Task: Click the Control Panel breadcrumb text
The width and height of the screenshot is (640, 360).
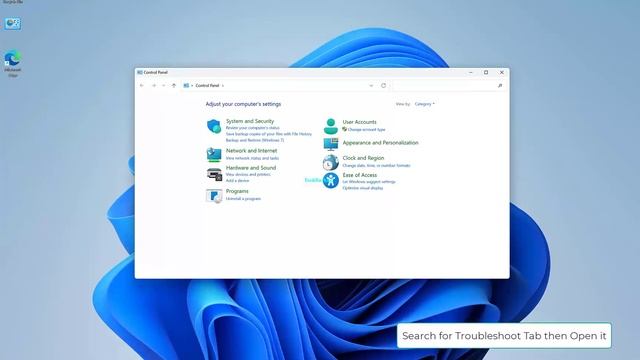Action: point(207,86)
